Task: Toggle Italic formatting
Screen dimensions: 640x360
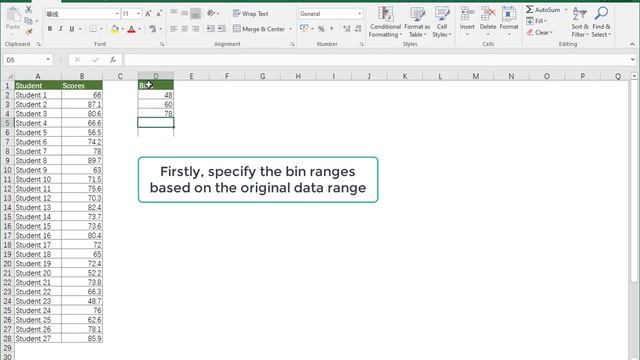Action: click(x=61, y=29)
